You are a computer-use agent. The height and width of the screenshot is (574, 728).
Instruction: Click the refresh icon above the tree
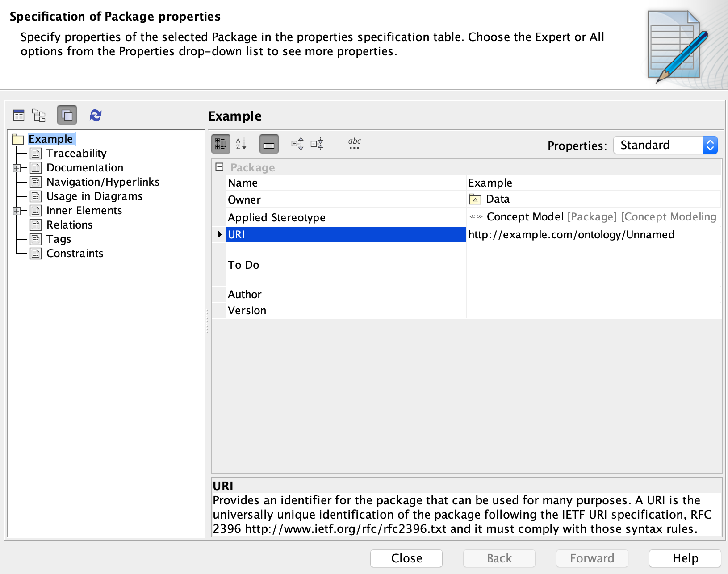coord(96,116)
